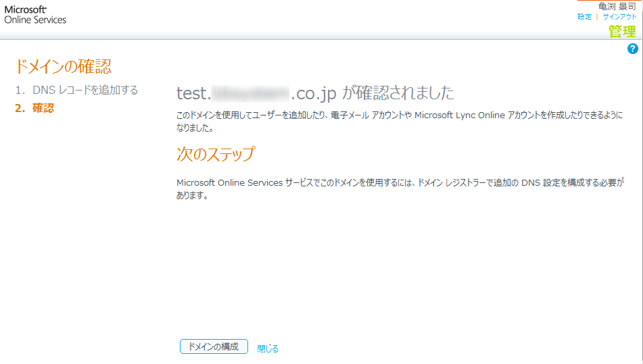Viewport: 643px width, 364px height.
Task: Click the user name 亀渕 景司
Action: coord(617,6)
